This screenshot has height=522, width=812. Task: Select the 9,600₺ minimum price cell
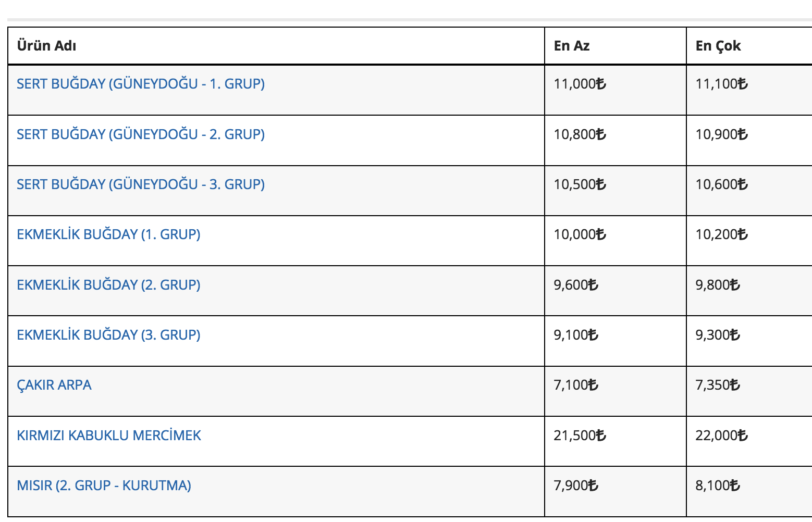point(576,285)
